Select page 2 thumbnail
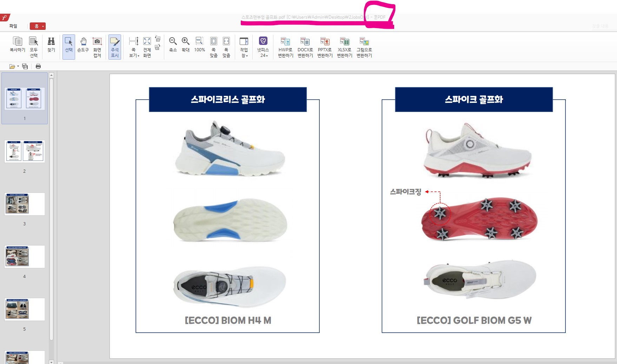The width and height of the screenshot is (617, 364). click(25, 151)
